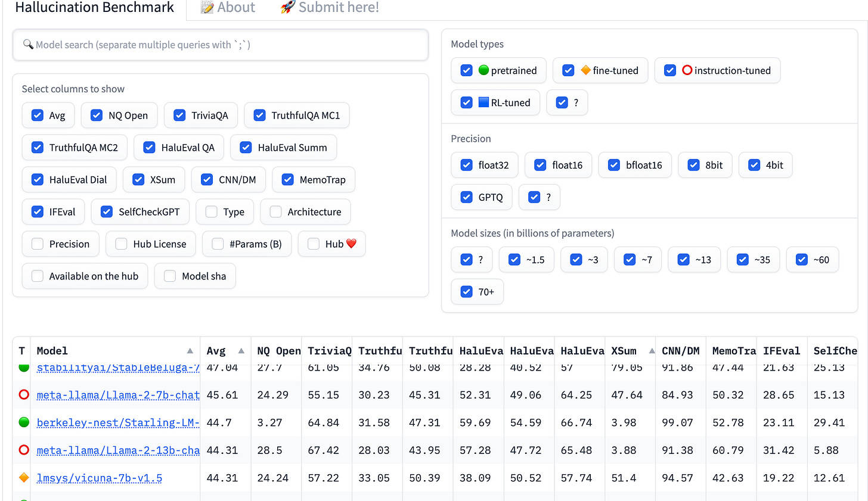Check Available on the hub column
Viewport: 868px width, 501px height.
[38, 276]
